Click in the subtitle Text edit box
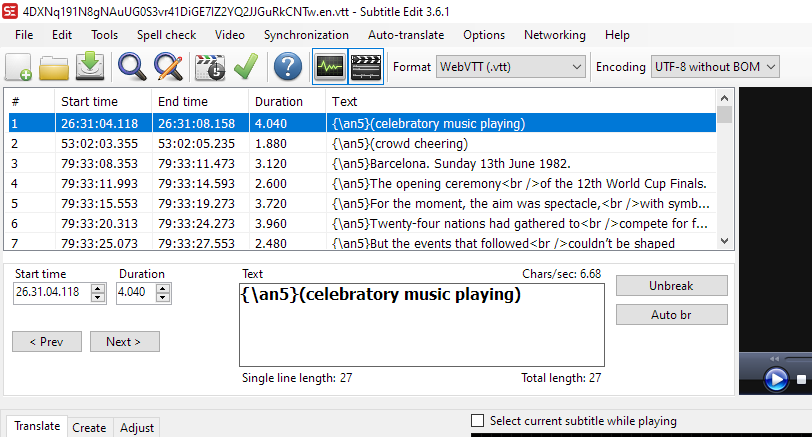This screenshot has height=437, width=812. (422, 325)
